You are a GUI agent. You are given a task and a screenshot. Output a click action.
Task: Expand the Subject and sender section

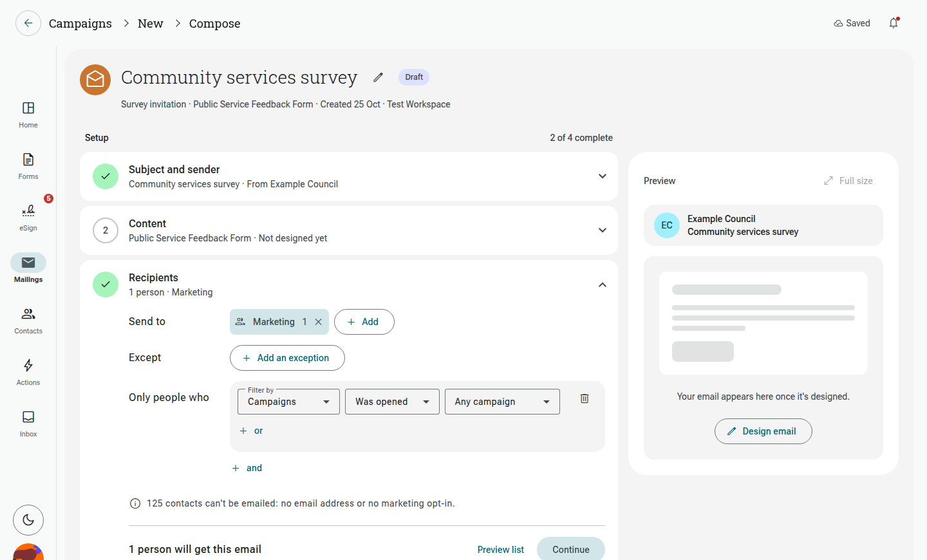pos(349,176)
